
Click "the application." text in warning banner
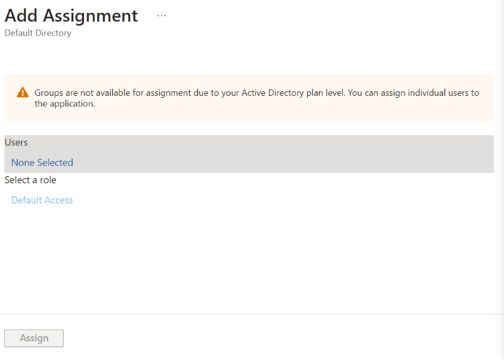coord(65,104)
